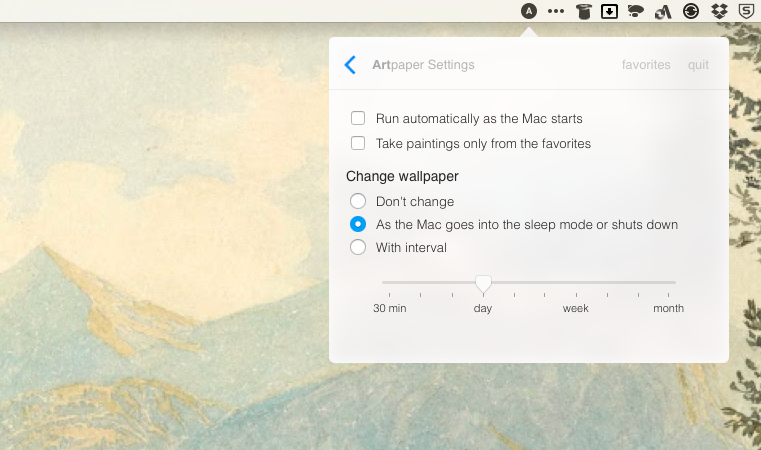Click the Artpaper menu bar icon

529,11
